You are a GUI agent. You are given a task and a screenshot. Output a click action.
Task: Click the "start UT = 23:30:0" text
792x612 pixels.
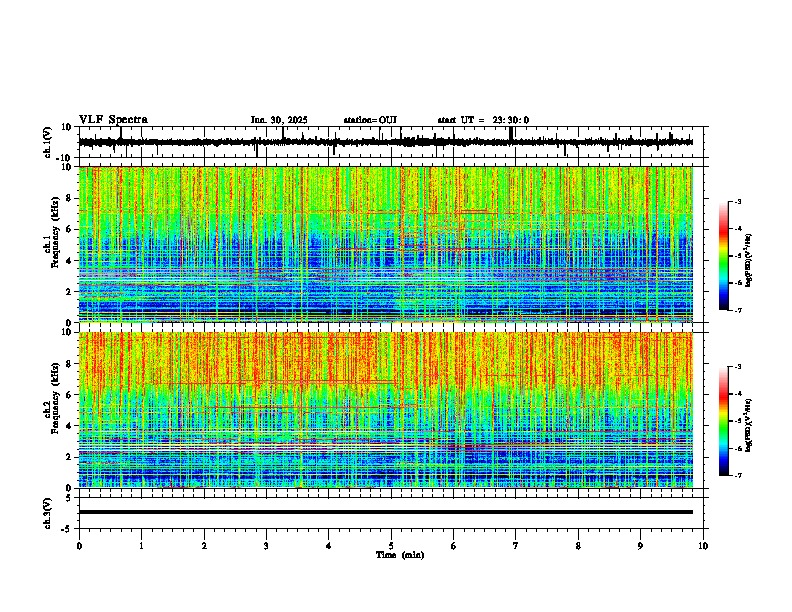pos(483,120)
